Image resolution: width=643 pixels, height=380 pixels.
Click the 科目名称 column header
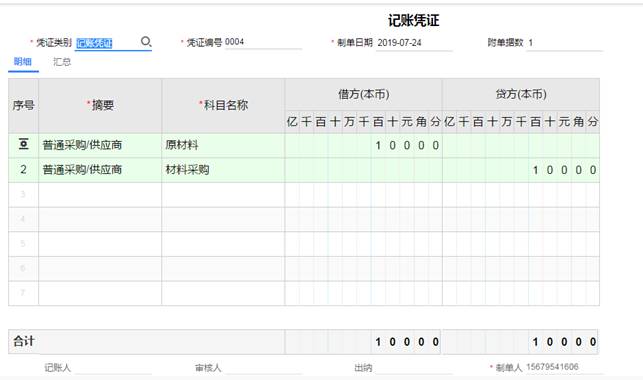223,105
